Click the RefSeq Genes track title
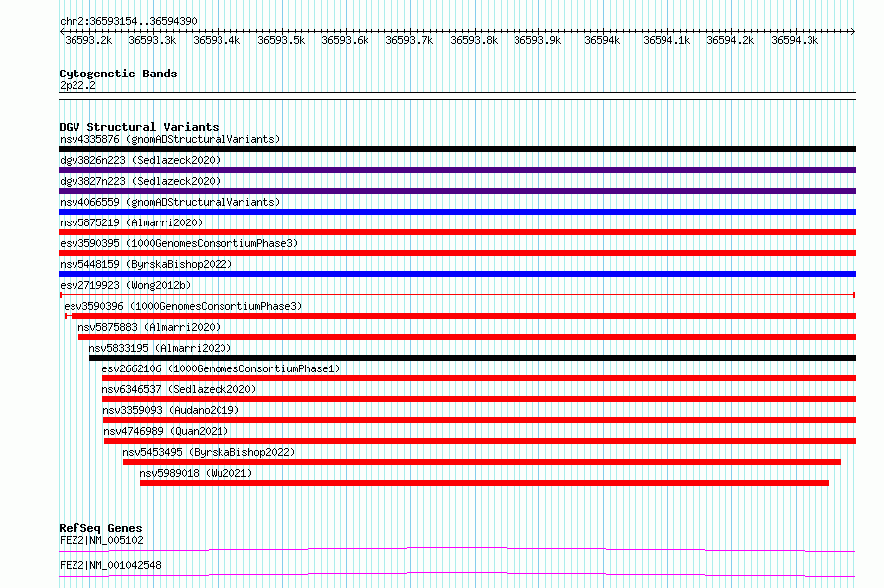This screenshot has width=884, height=588. (100, 528)
